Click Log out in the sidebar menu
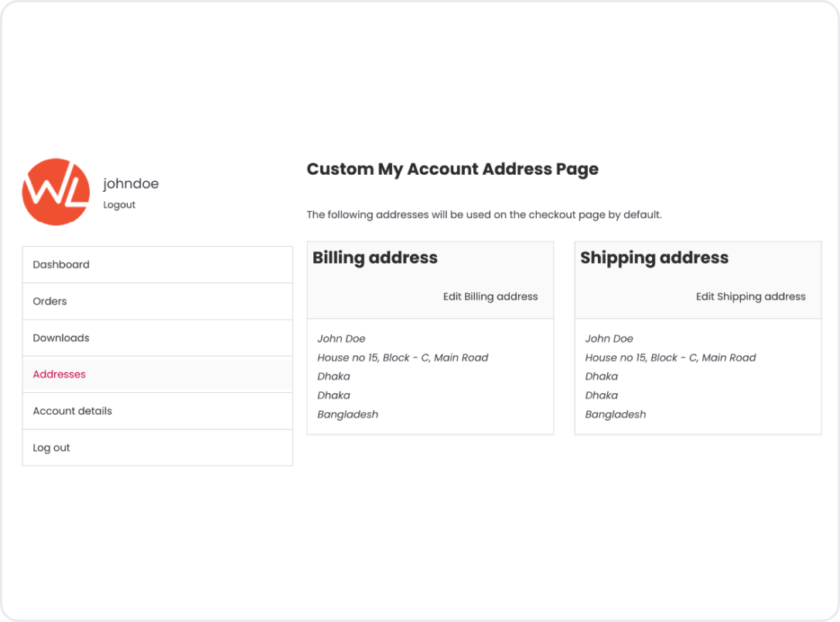This screenshot has width=840, height=622. point(51,448)
